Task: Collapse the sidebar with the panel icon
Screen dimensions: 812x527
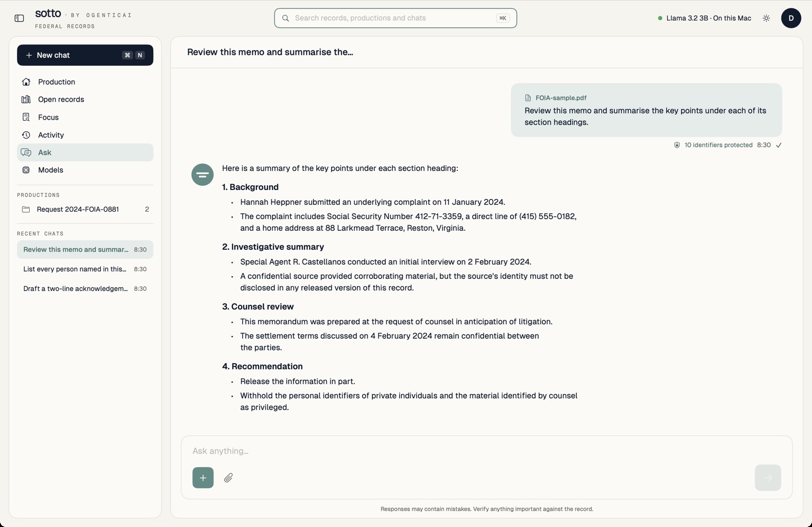Action: click(19, 18)
